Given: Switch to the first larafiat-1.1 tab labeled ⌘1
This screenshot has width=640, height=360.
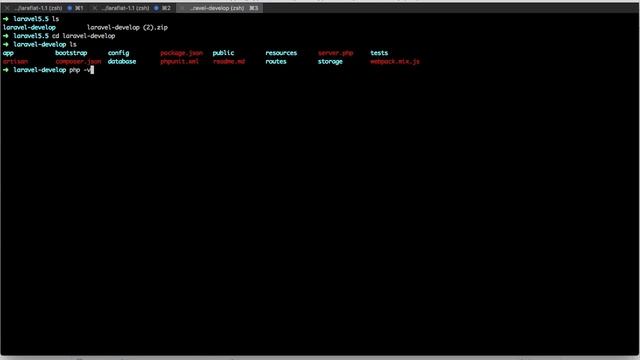Looking at the screenshot, I should 45,8.
